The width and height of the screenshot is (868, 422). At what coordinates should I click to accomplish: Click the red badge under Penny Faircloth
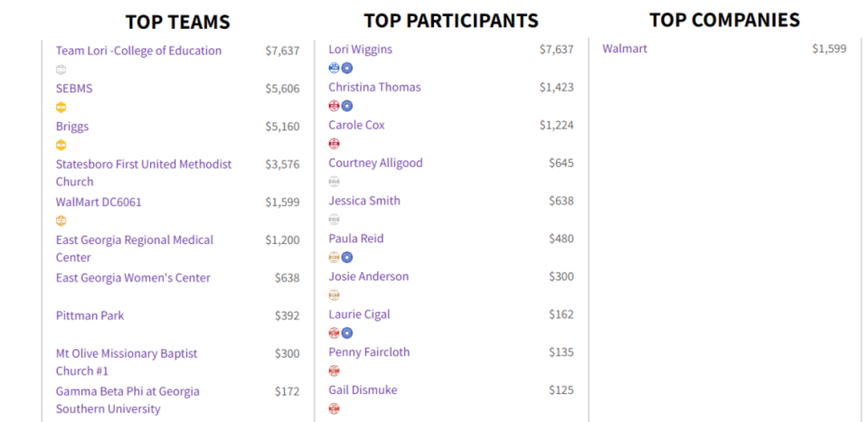tap(334, 370)
